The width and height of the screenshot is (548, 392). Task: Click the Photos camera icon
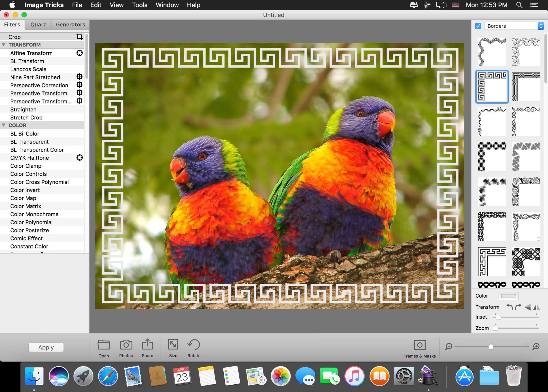[x=126, y=345]
